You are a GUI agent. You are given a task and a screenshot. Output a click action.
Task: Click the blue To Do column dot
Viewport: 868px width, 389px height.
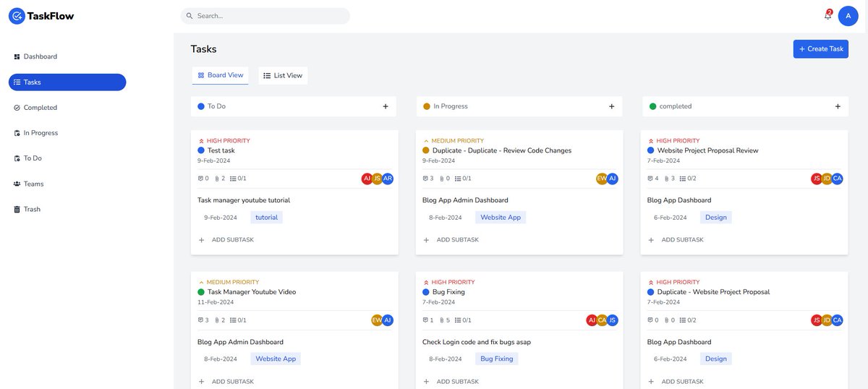[201, 106]
